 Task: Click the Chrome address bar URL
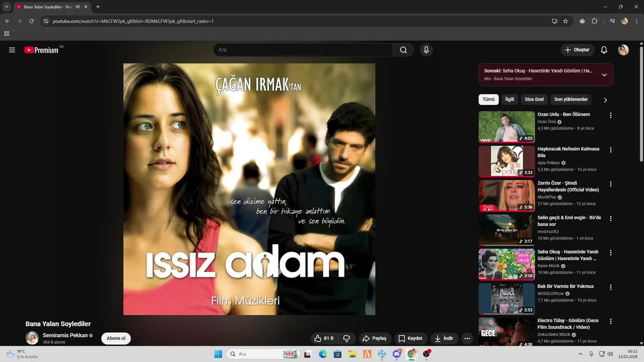[133, 21]
